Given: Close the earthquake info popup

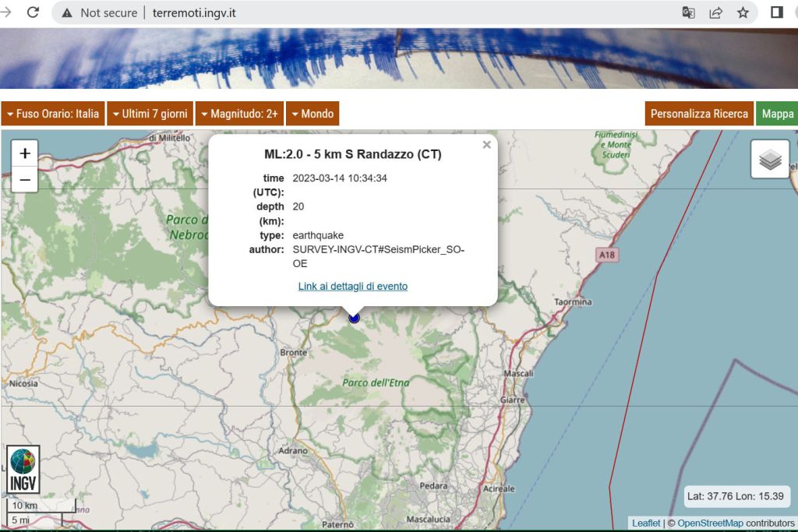Looking at the screenshot, I should (x=486, y=145).
